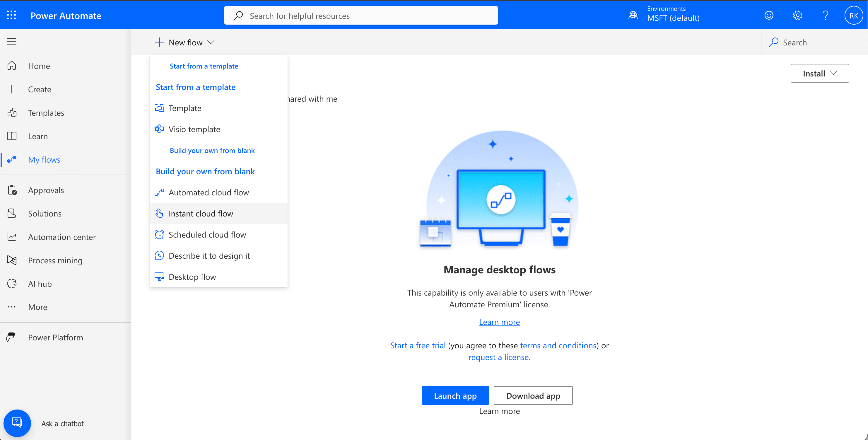Send feedback via smiley icon
The width and height of the screenshot is (868, 440).
coord(769,15)
